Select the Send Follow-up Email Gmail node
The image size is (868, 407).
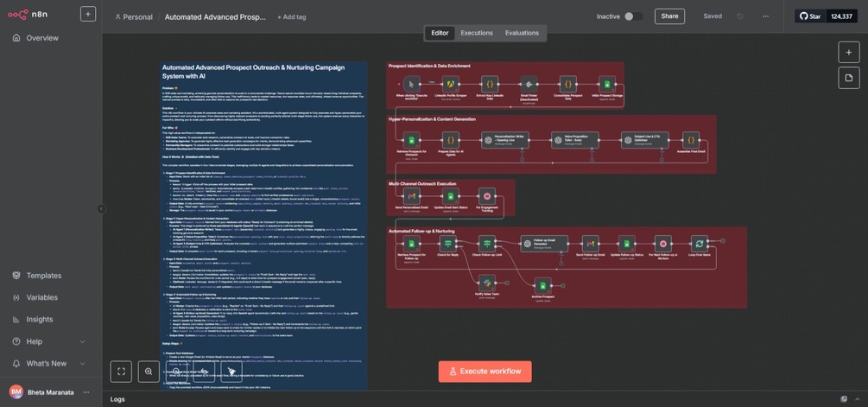(590, 244)
